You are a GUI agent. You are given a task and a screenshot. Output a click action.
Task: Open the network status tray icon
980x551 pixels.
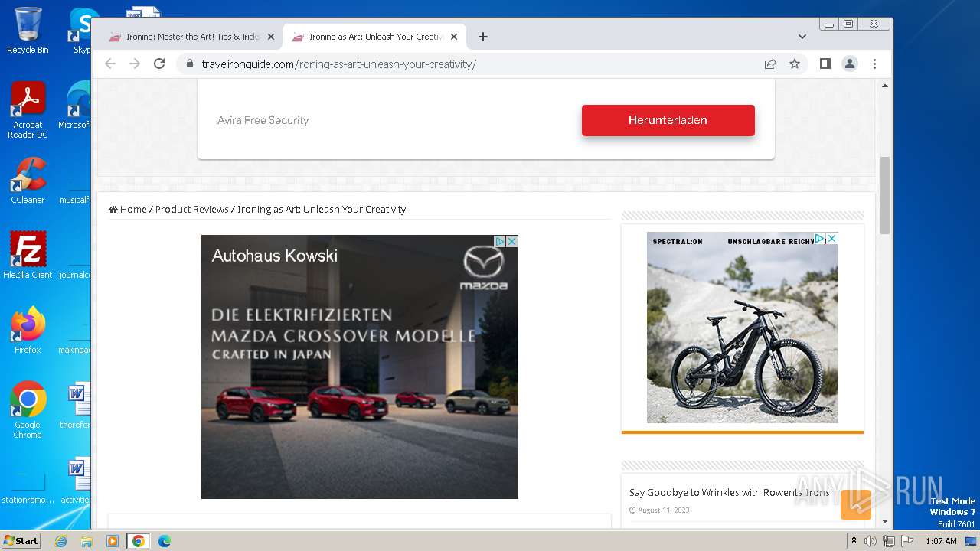[888, 541]
